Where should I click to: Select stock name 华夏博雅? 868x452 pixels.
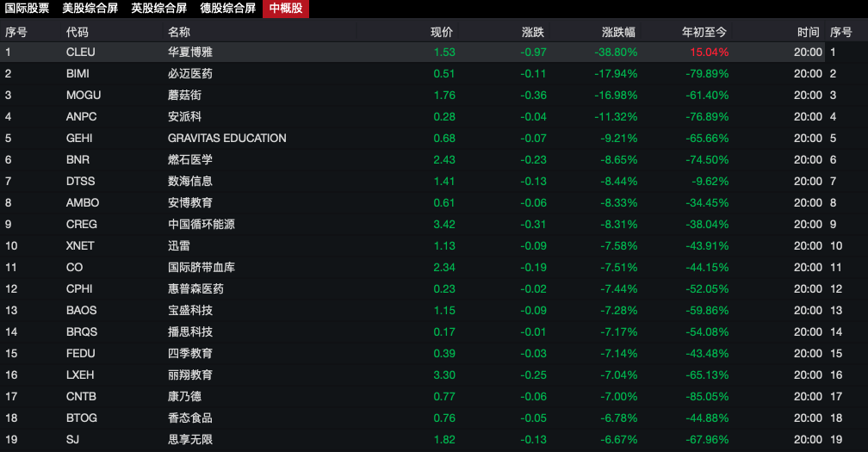(x=189, y=52)
